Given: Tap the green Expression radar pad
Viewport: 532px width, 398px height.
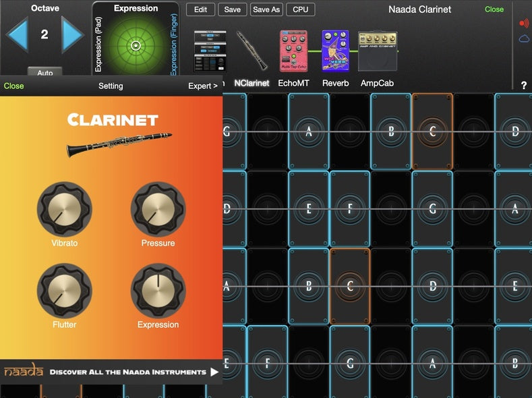Looking at the screenshot, I should tap(136, 45).
